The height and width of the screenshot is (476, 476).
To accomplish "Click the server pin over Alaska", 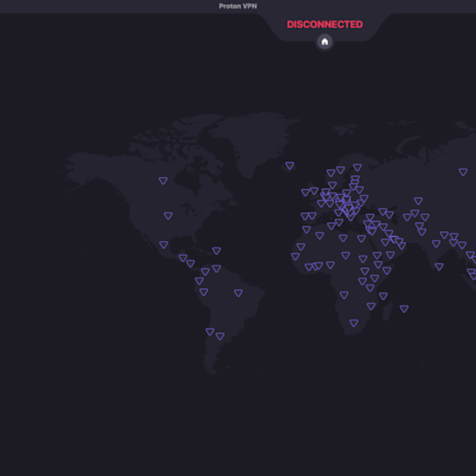I will pos(163,180).
